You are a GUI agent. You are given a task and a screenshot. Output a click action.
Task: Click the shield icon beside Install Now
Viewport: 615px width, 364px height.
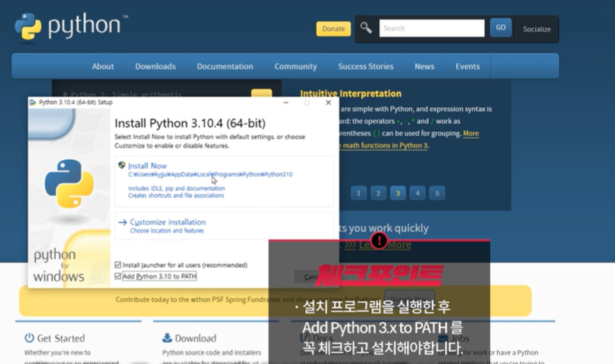click(122, 165)
